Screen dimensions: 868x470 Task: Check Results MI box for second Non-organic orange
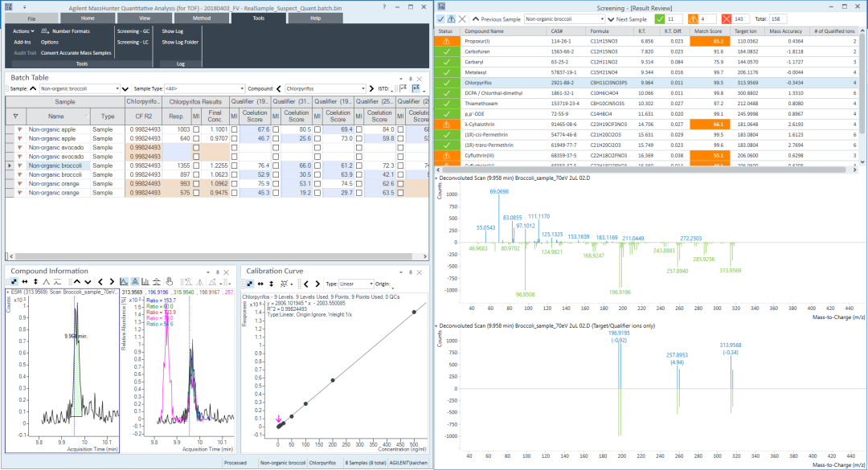pos(196,193)
